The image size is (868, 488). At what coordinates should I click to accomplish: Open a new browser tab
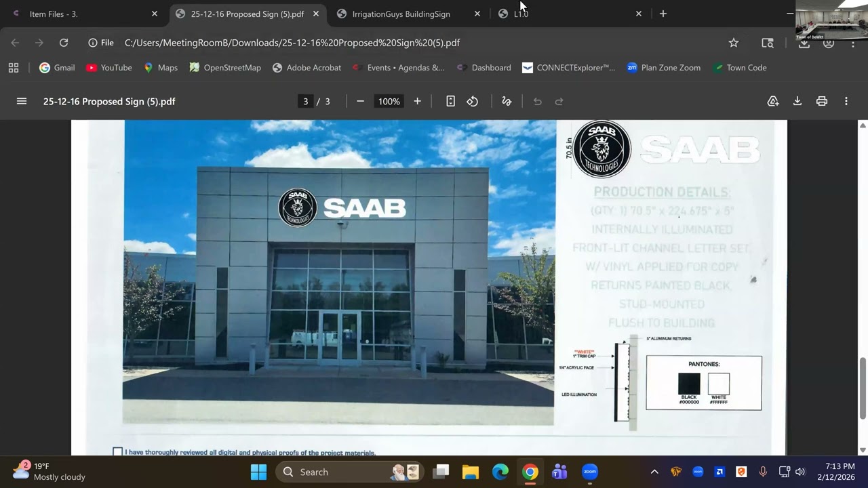tap(663, 14)
